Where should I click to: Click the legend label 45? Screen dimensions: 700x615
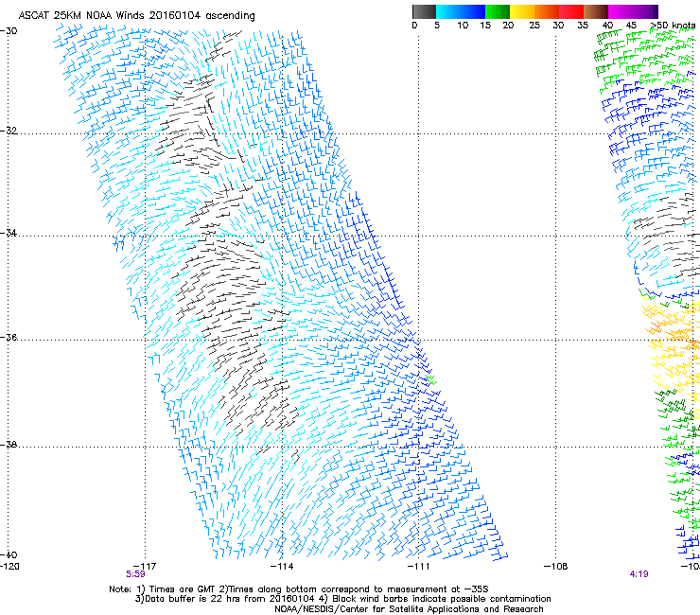click(631, 26)
